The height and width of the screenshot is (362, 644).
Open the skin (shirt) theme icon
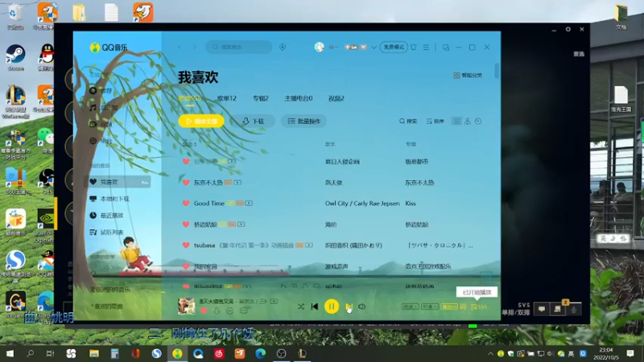414,47
